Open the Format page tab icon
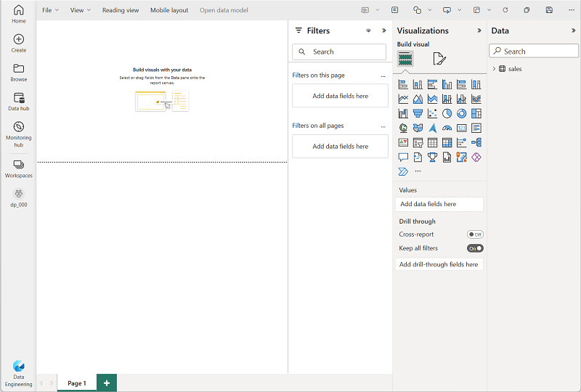Image resolution: width=581 pixels, height=392 pixels. tap(439, 59)
